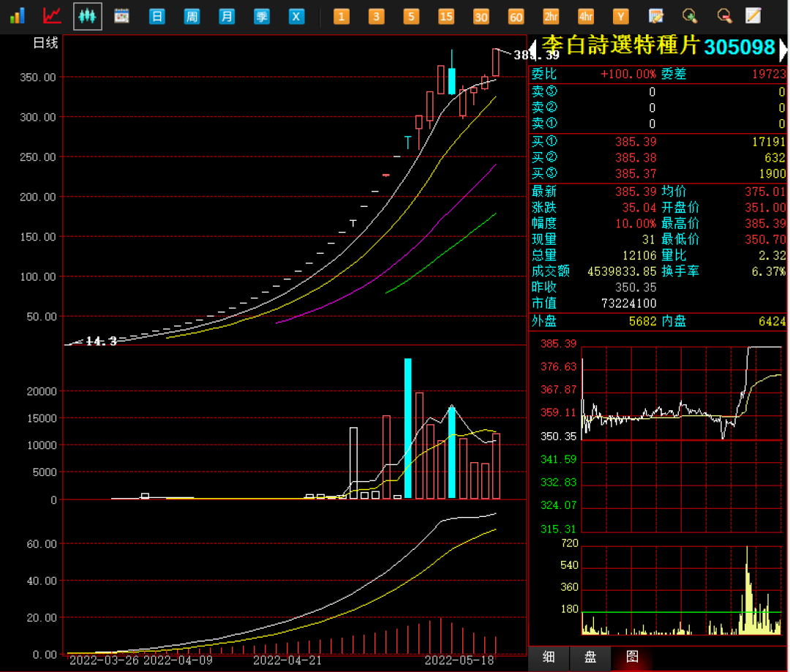Click the stock code 305098

(x=739, y=48)
